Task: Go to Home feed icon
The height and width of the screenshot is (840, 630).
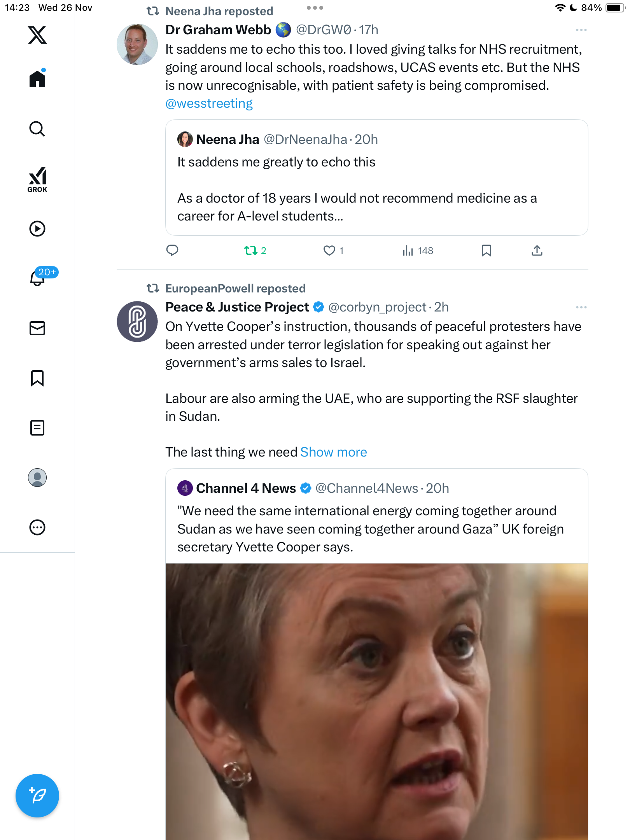Action: point(37,79)
